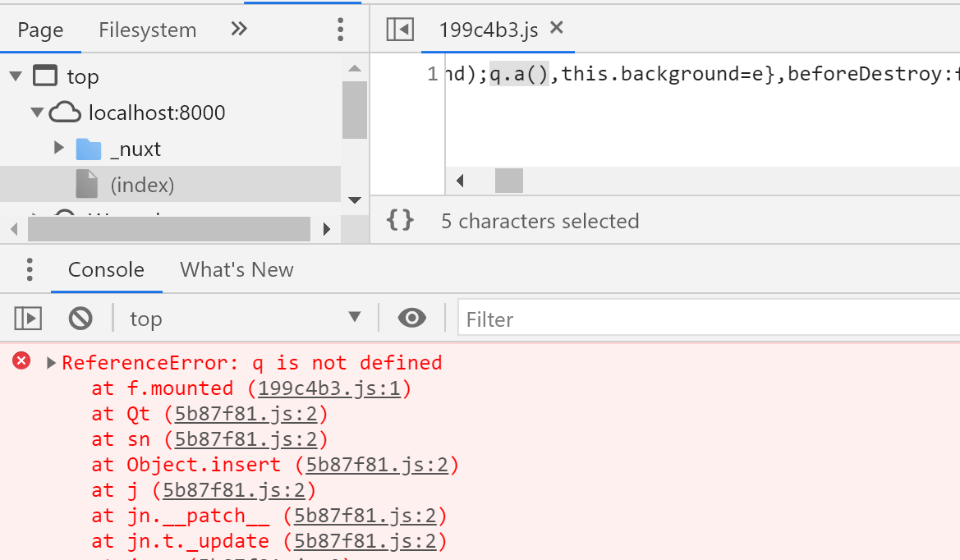This screenshot has height=560, width=960.
Task: Click the more tabs chevron icon
Action: pyautogui.click(x=238, y=28)
